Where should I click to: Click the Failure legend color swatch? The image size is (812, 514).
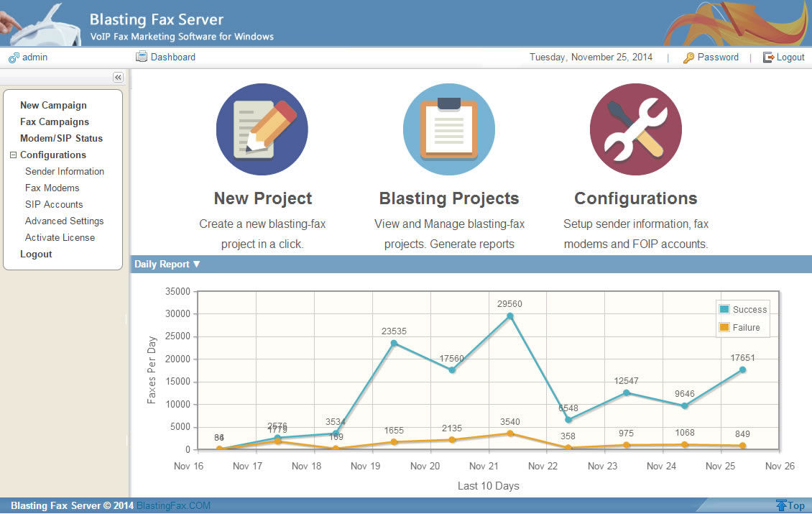(x=724, y=328)
